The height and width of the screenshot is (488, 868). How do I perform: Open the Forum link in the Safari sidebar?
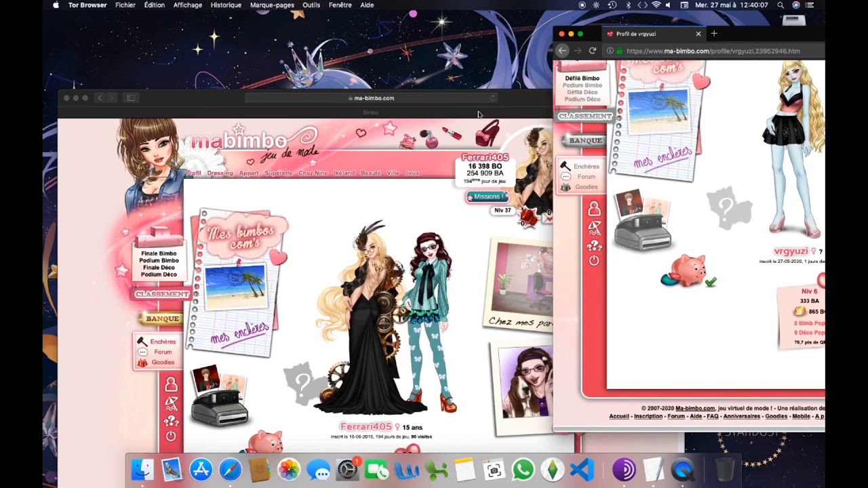163,352
